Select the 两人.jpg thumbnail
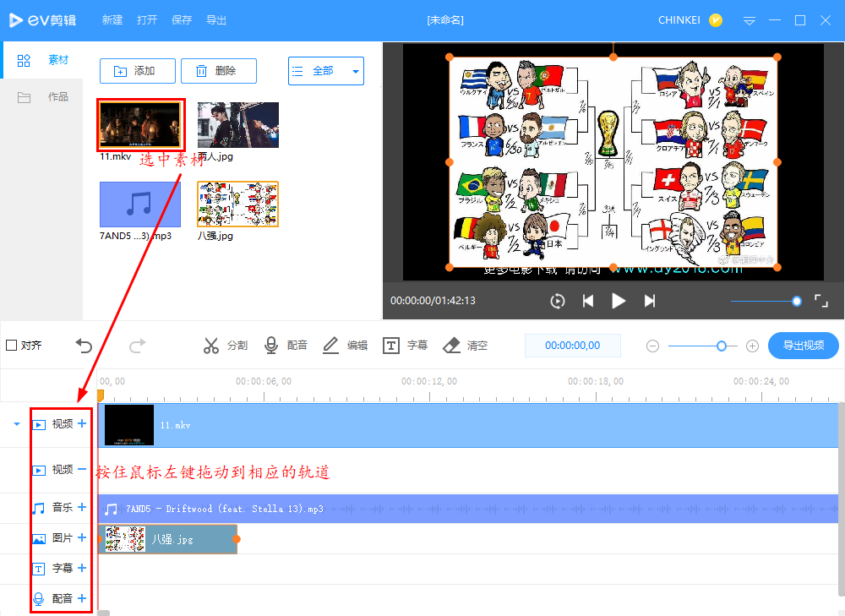Viewport: 845px width, 616px height. point(238,125)
